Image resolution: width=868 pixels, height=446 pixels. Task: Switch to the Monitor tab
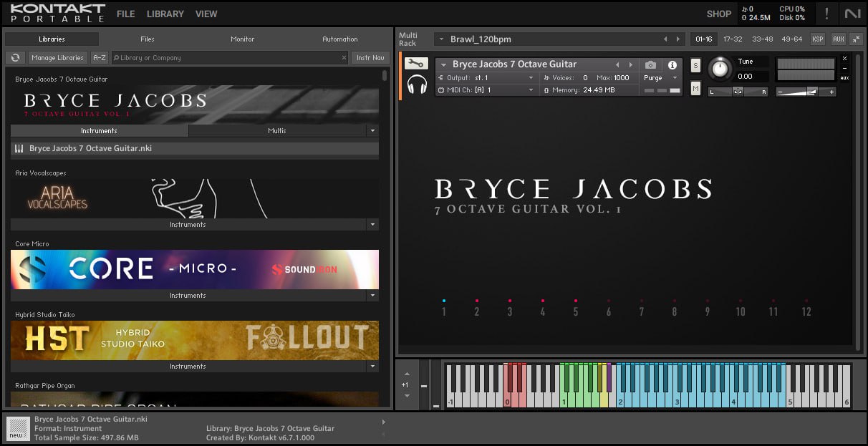[242, 39]
